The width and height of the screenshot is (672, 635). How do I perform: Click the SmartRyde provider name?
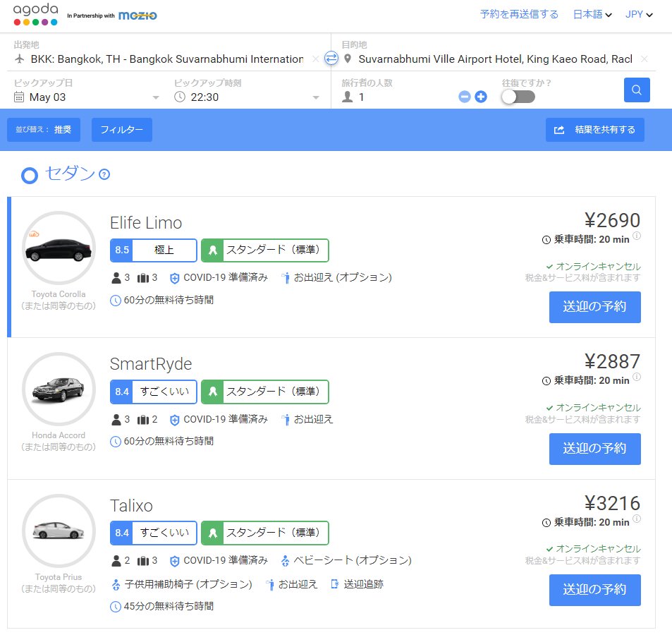click(x=151, y=365)
